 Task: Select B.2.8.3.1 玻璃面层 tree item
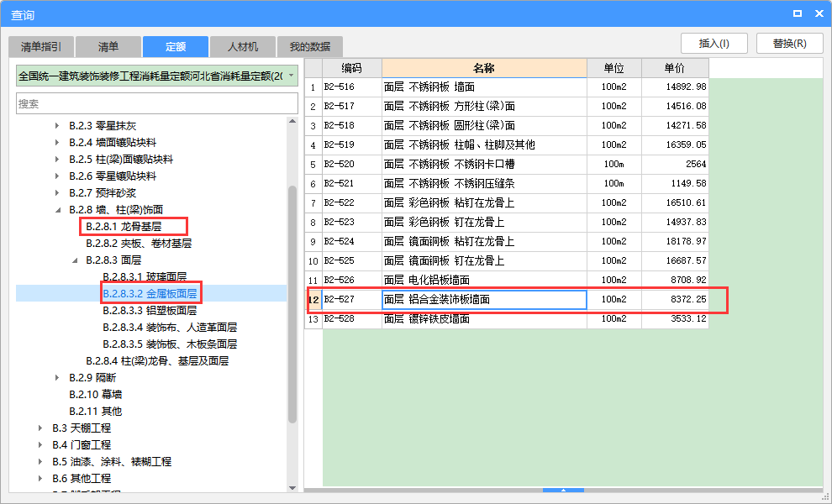click(x=145, y=277)
